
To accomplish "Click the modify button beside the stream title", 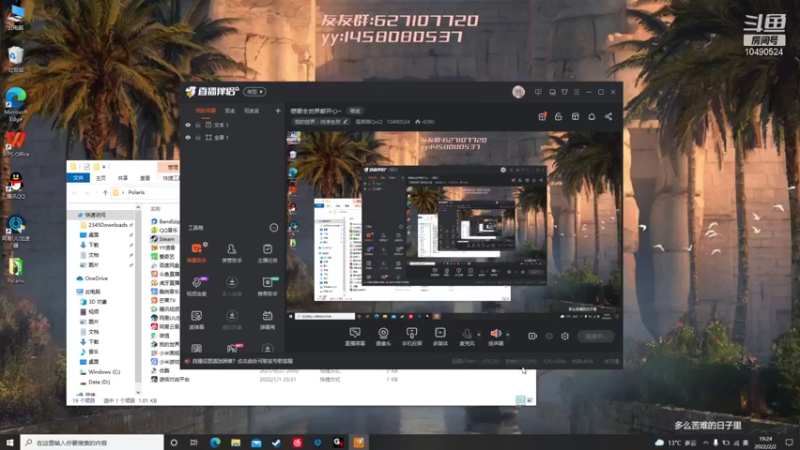I will point(355,111).
